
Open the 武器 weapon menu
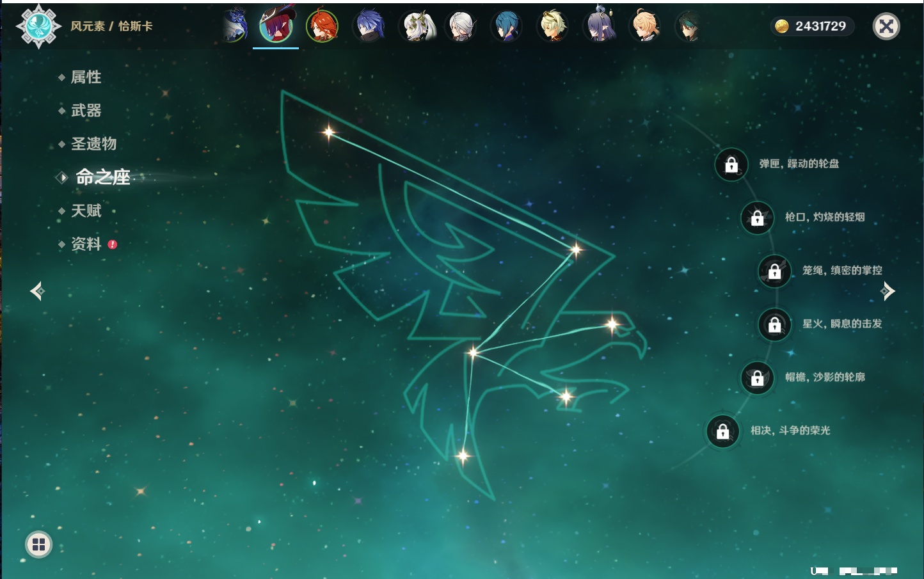pyautogui.click(x=86, y=111)
